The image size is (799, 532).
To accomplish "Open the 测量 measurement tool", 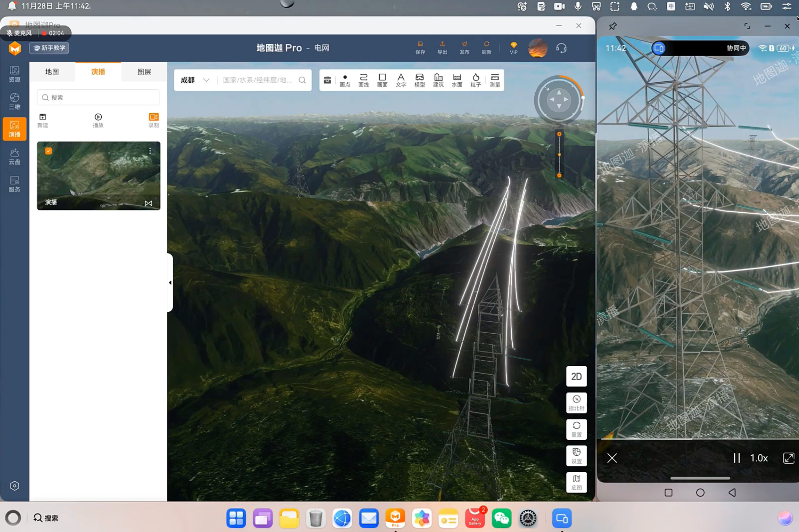I will click(494, 80).
